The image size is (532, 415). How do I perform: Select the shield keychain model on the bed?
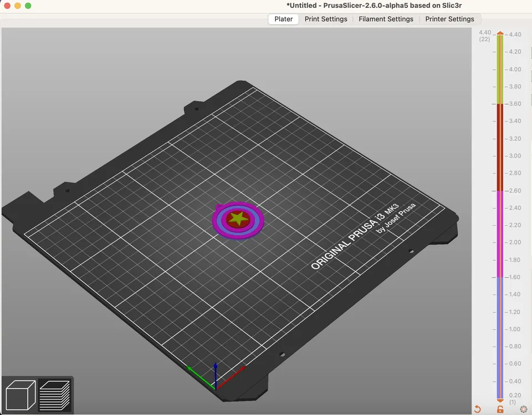(238, 220)
